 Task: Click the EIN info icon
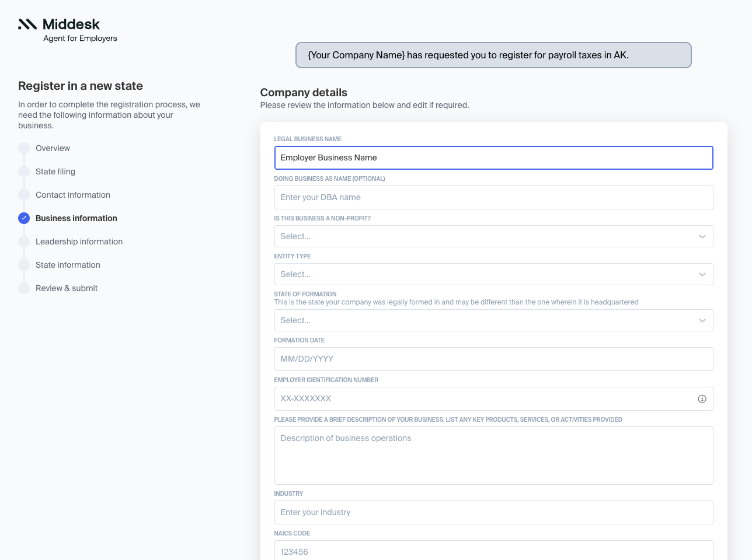click(702, 399)
